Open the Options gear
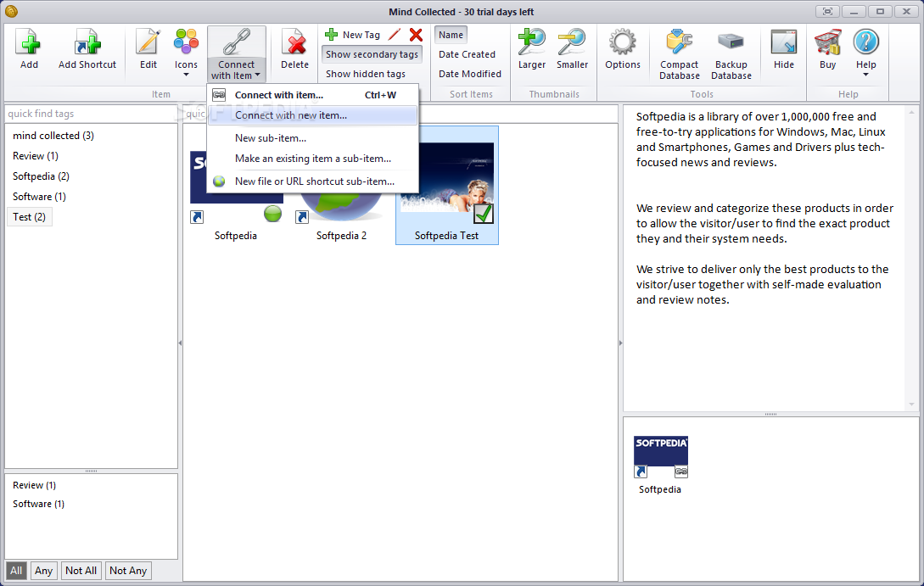The width and height of the screenshot is (924, 586). pyautogui.click(x=622, y=42)
